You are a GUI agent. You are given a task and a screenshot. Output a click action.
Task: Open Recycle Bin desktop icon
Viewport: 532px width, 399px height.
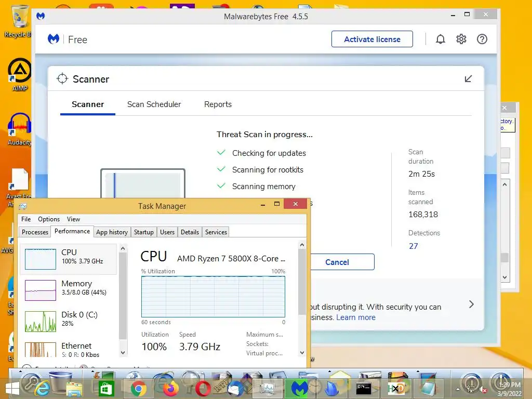pyautogui.click(x=19, y=21)
